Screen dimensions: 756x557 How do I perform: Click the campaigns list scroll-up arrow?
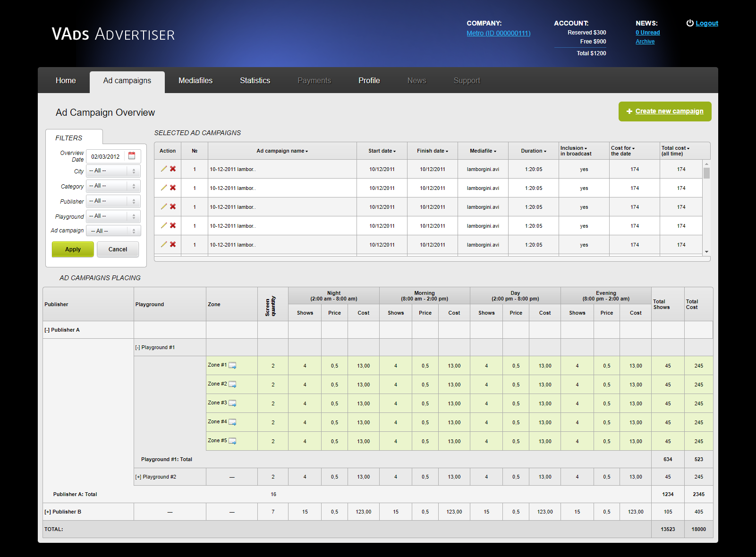(x=706, y=163)
